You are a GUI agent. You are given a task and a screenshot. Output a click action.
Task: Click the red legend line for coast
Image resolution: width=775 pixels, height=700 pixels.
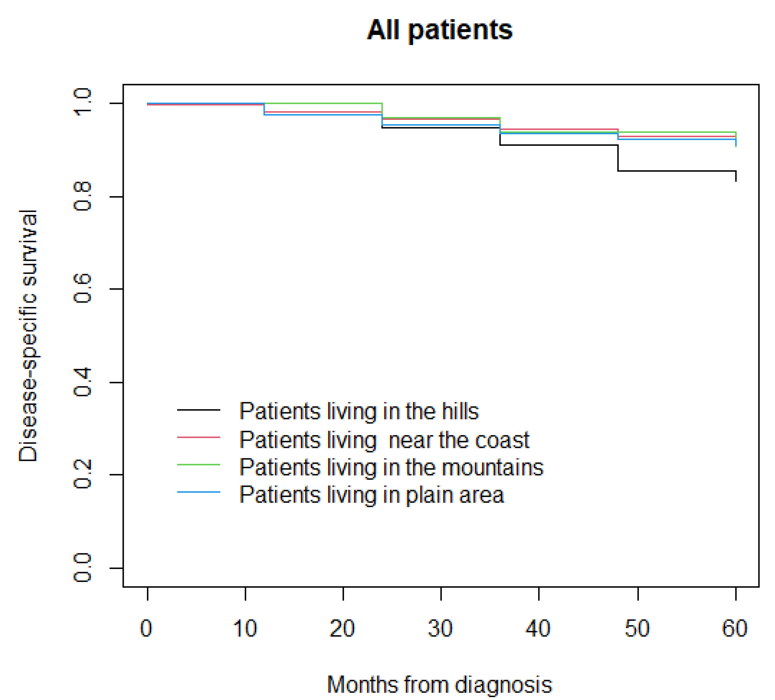point(198,437)
